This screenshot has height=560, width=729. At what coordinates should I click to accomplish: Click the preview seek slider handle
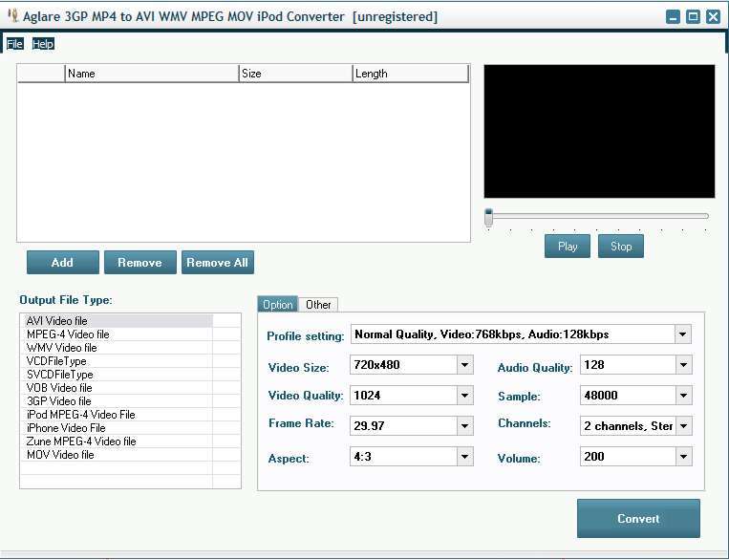(x=489, y=215)
